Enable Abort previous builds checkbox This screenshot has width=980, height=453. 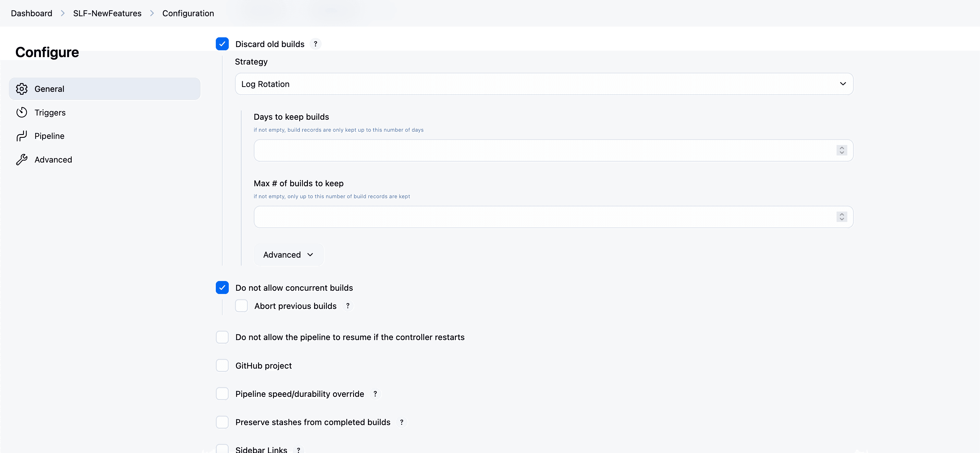click(241, 306)
